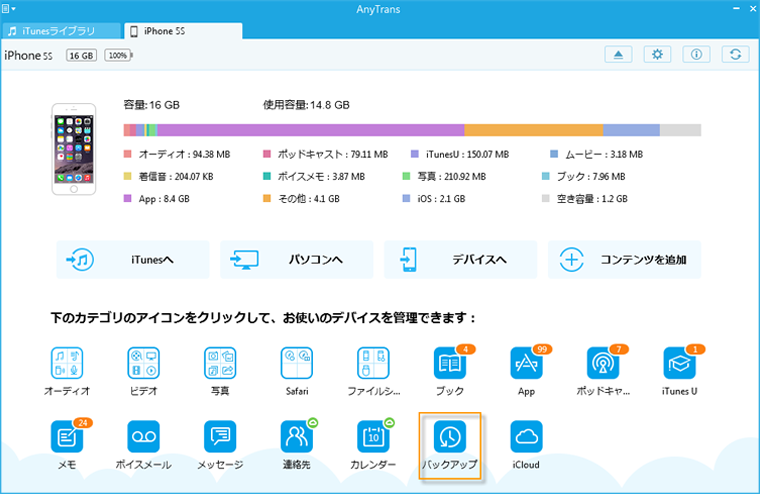Click the purple App segment of storage bar

(x=310, y=130)
